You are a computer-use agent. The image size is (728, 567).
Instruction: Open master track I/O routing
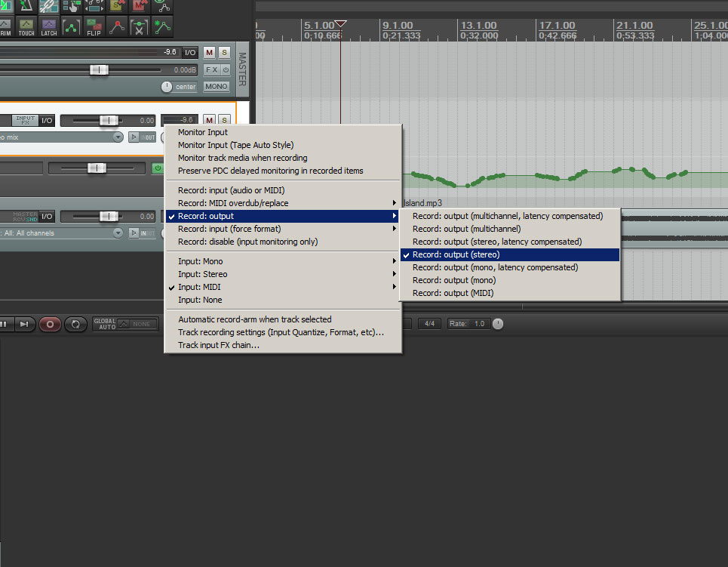click(190, 53)
